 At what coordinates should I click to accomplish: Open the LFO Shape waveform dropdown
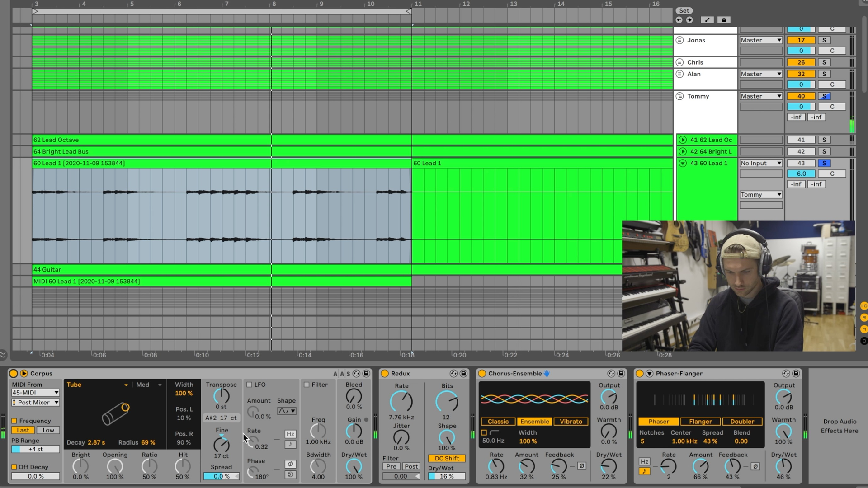coord(287,411)
